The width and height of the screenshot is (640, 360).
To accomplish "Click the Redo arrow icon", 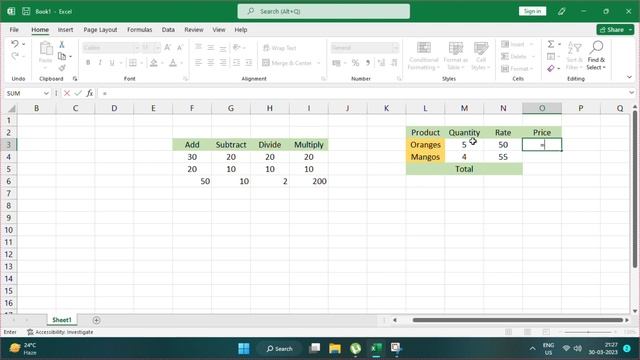I will 15,56.
